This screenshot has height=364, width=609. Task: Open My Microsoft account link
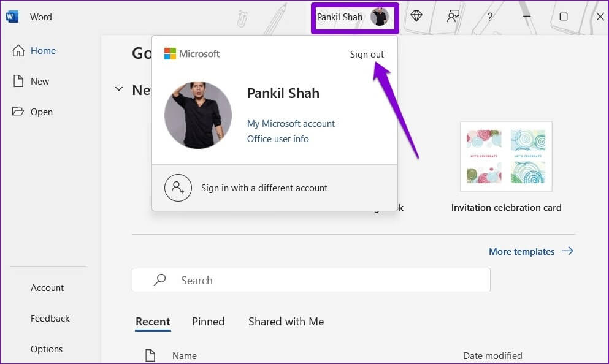pyautogui.click(x=291, y=123)
